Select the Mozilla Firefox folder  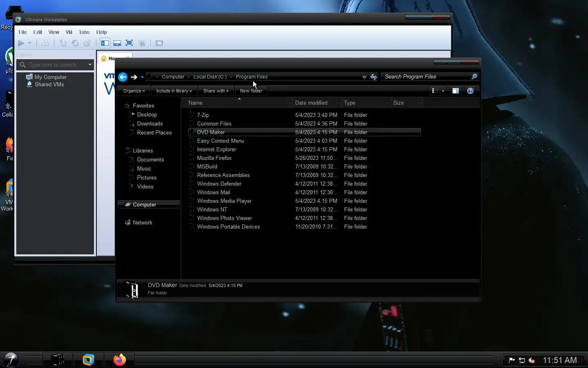pos(304,158)
